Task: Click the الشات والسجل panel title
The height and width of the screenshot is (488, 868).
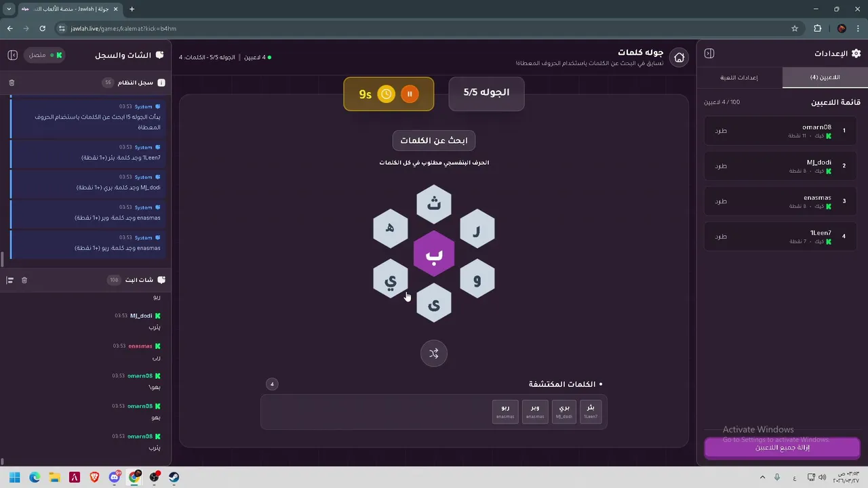Action: pyautogui.click(x=123, y=55)
